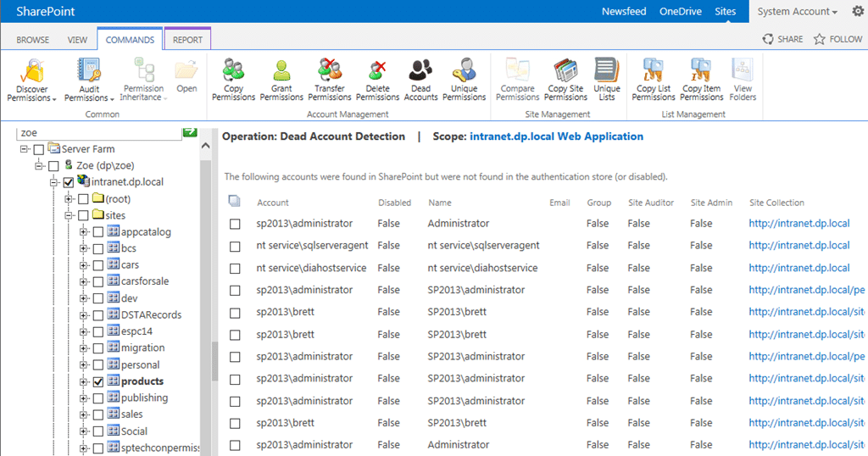
Task: Open Unique Lists report
Action: tap(607, 81)
